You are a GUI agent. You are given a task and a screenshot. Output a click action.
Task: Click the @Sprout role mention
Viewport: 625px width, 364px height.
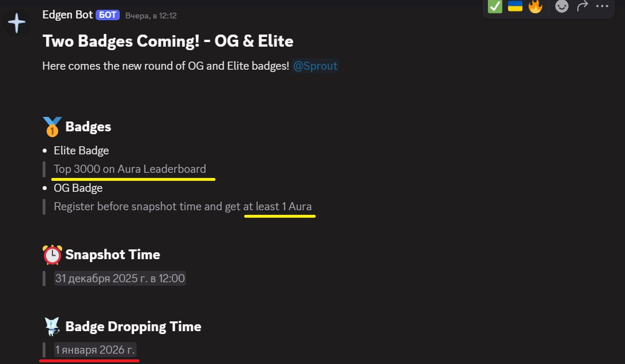coord(315,66)
